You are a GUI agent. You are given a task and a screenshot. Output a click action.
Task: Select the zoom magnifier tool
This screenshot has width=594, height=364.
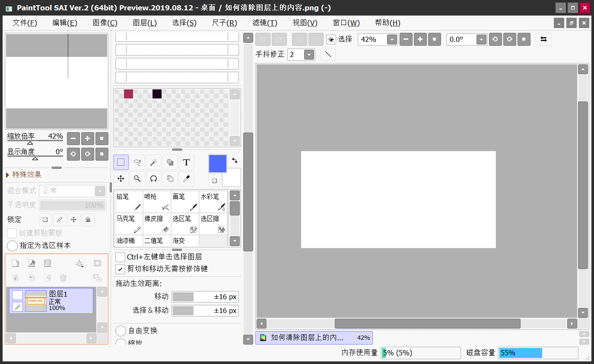tap(137, 179)
